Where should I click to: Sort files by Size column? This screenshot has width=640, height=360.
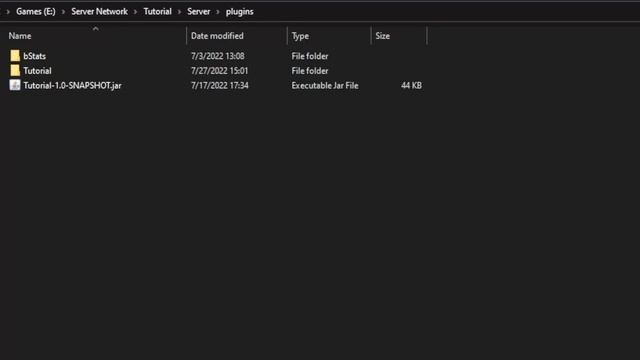382,36
